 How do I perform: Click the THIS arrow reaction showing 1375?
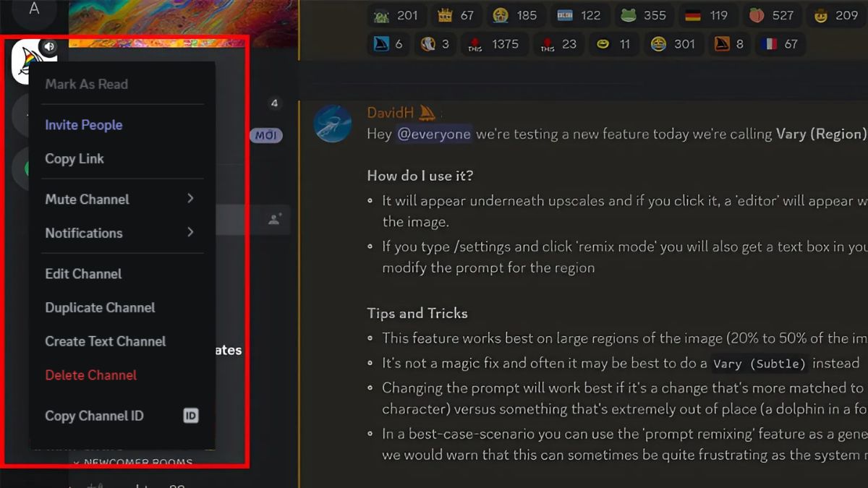(495, 44)
